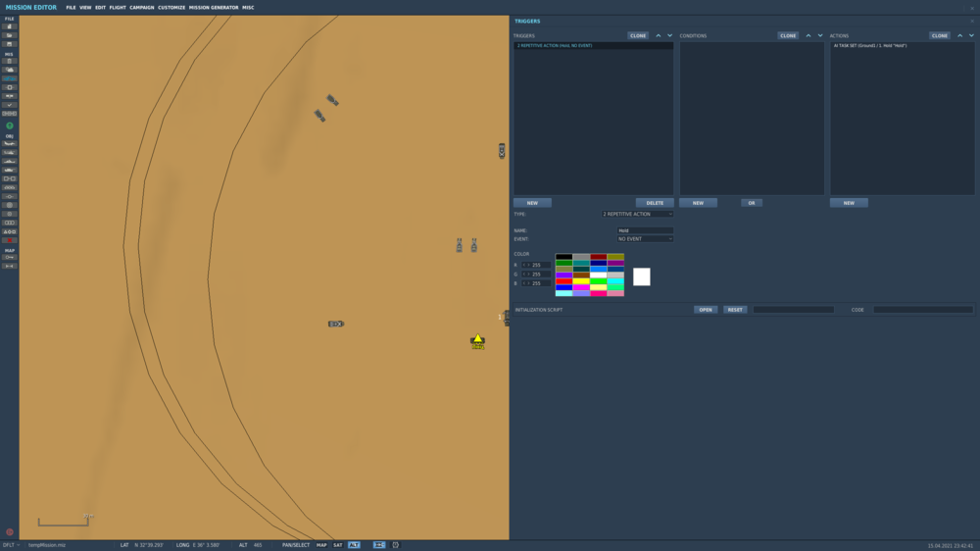Click the highlighted triggers toolbar icon
This screenshot has width=980, height=551.
(x=10, y=78)
